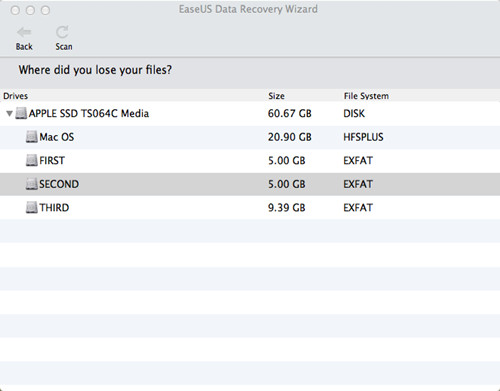Click the DISK file system cell
This screenshot has width=500, height=391.
354,114
